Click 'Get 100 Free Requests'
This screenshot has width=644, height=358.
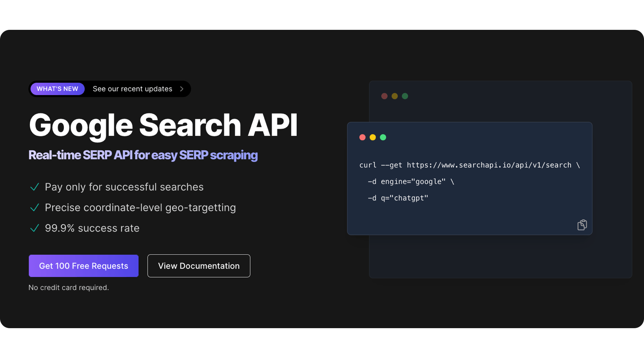click(83, 266)
